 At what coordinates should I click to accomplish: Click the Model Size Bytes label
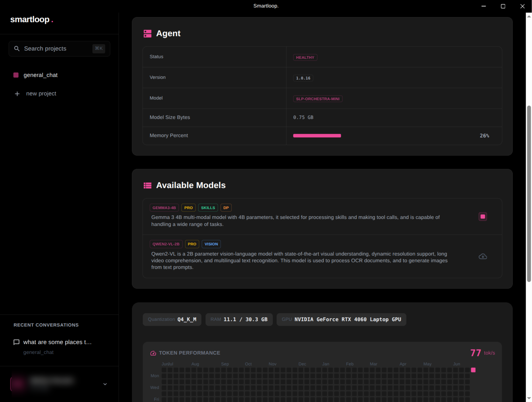pyautogui.click(x=170, y=117)
